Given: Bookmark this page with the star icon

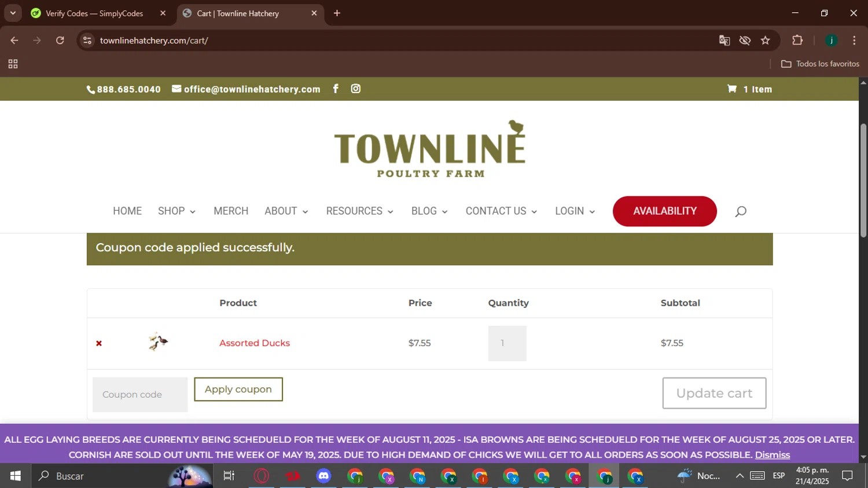Looking at the screenshot, I should tap(766, 41).
